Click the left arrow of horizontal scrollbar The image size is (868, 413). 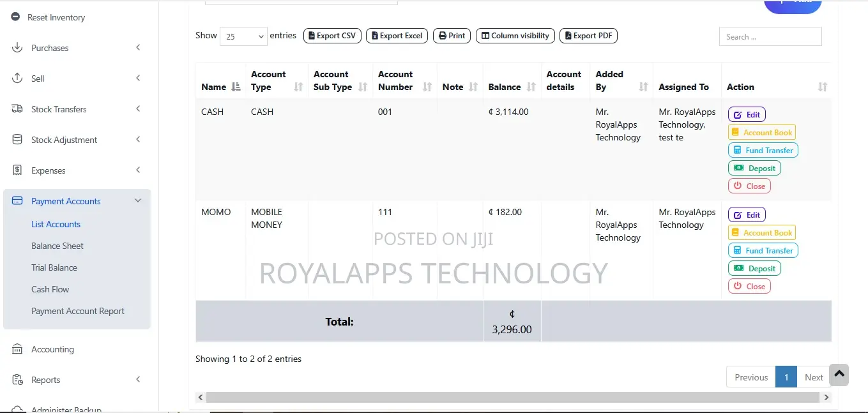pos(201,397)
